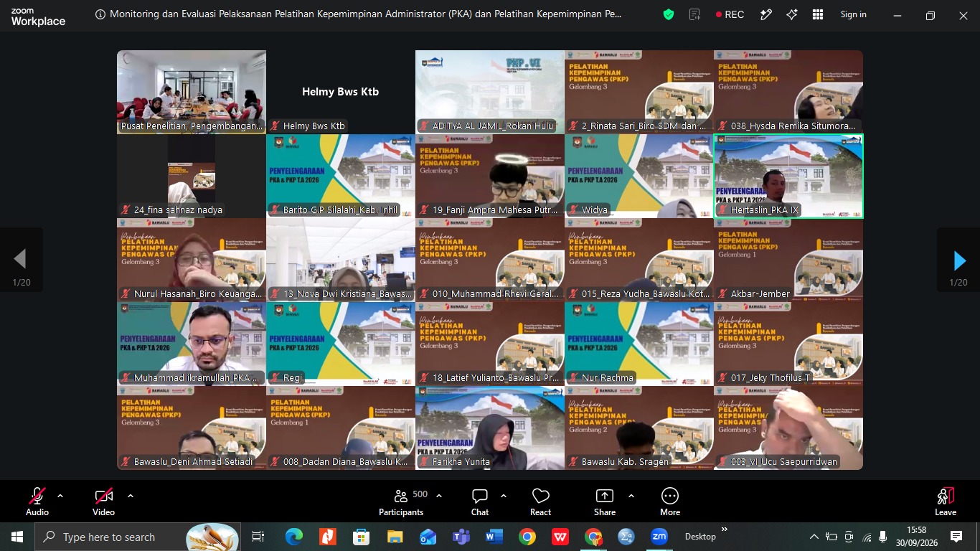Screen dimensions: 980x551
Task: Open the Share screen control
Action: click(605, 501)
